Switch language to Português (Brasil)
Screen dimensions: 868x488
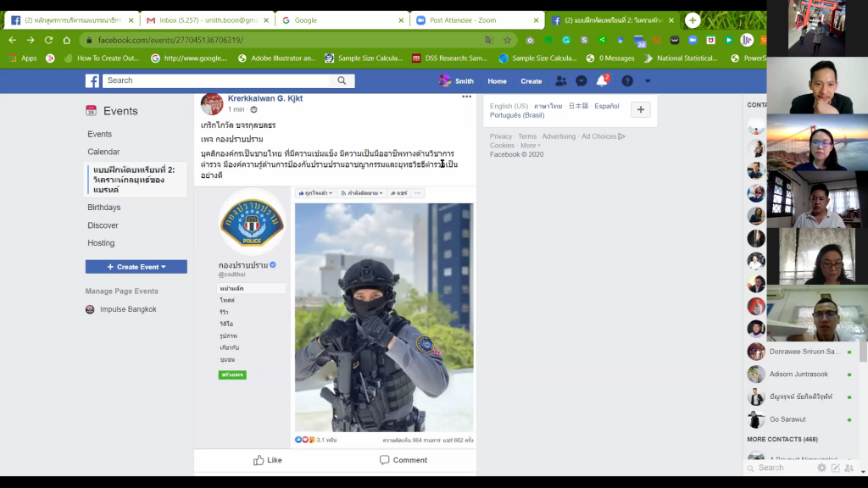tap(517, 115)
